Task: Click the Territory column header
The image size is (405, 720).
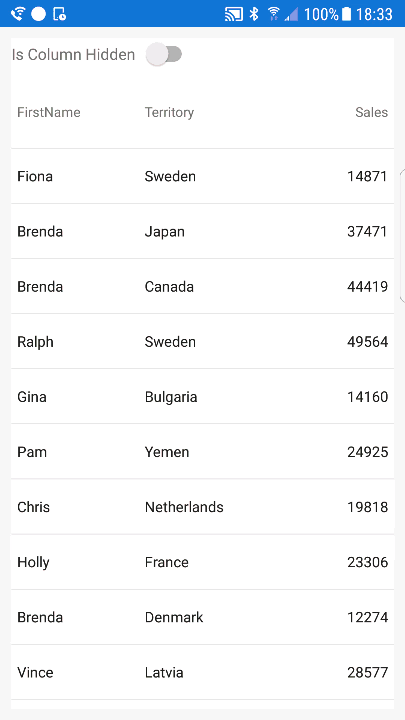Action: pos(169,112)
